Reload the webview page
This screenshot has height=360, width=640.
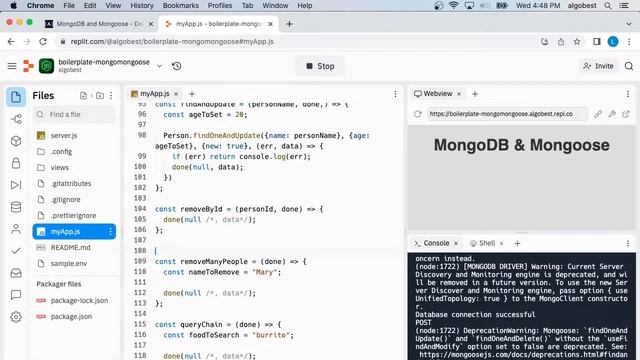click(x=417, y=114)
